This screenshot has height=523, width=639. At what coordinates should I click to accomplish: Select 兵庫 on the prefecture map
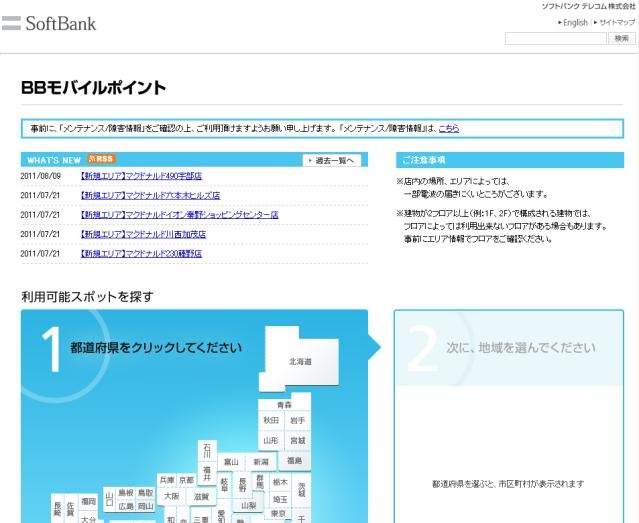(x=167, y=480)
